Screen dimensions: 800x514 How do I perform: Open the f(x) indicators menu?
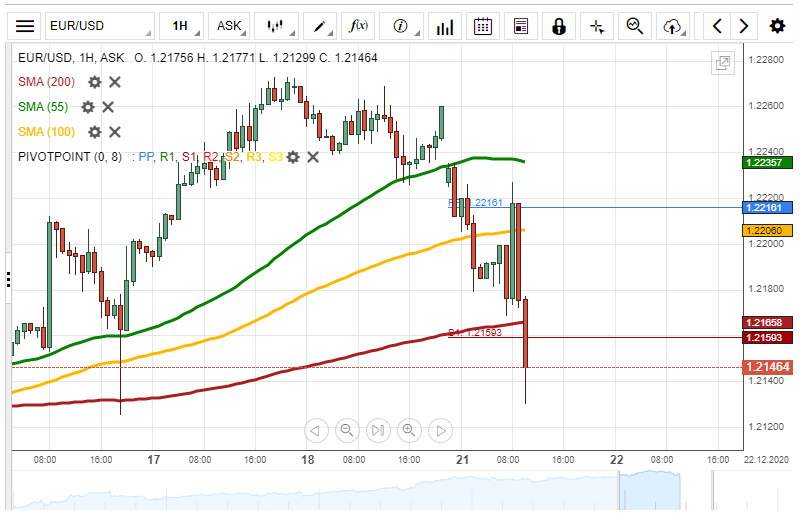358,26
